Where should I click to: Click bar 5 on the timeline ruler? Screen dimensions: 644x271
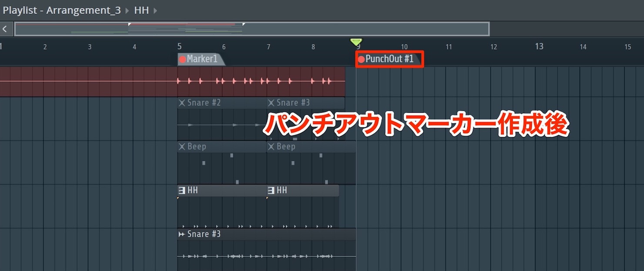pyautogui.click(x=179, y=46)
